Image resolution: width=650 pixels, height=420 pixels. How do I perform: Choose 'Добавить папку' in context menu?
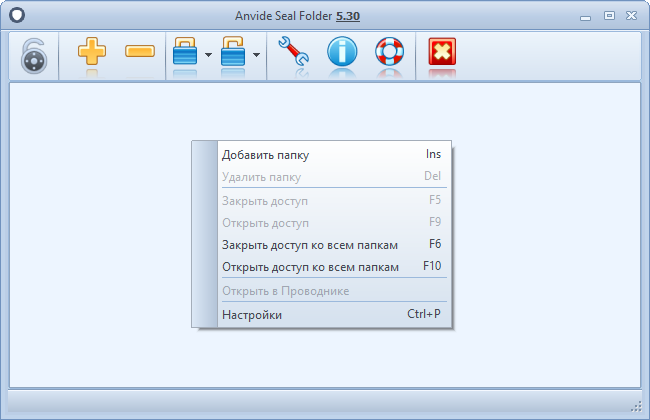click(x=332, y=155)
